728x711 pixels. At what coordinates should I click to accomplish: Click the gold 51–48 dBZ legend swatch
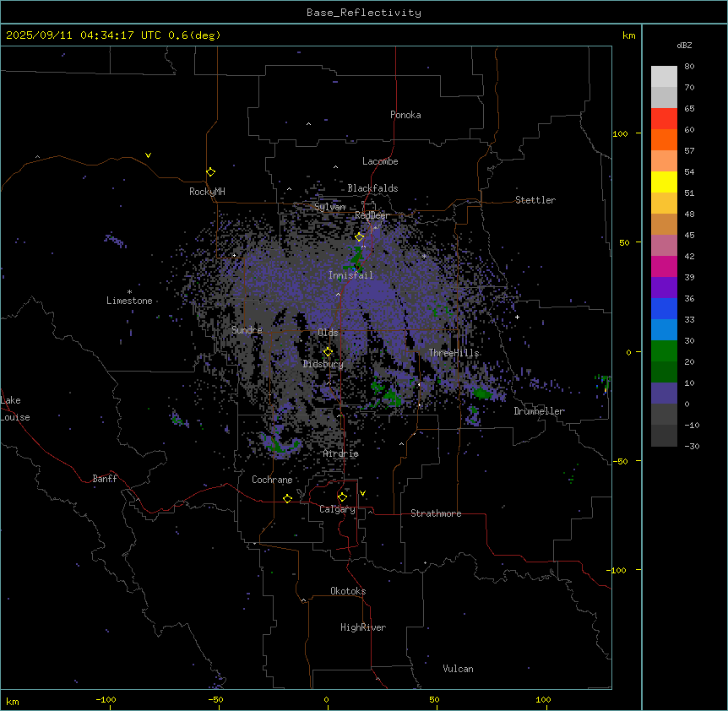(664, 203)
